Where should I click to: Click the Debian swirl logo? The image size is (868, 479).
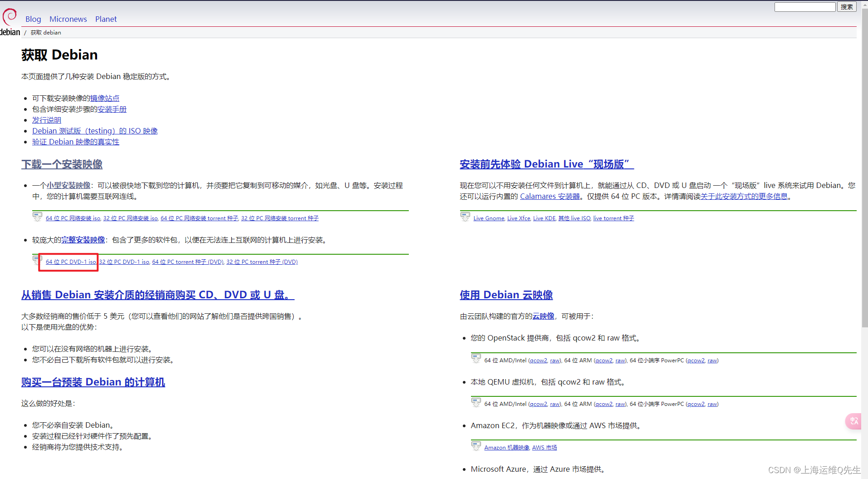pyautogui.click(x=9, y=17)
